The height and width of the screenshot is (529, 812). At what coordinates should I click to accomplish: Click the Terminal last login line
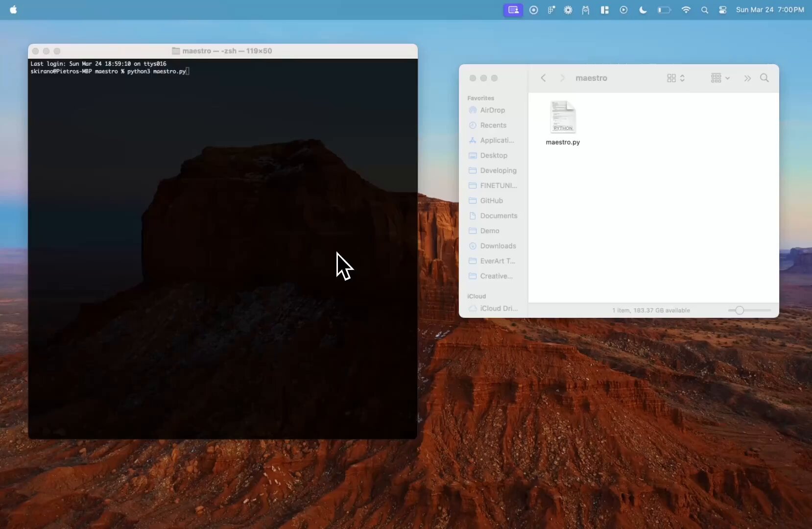click(98, 64)
